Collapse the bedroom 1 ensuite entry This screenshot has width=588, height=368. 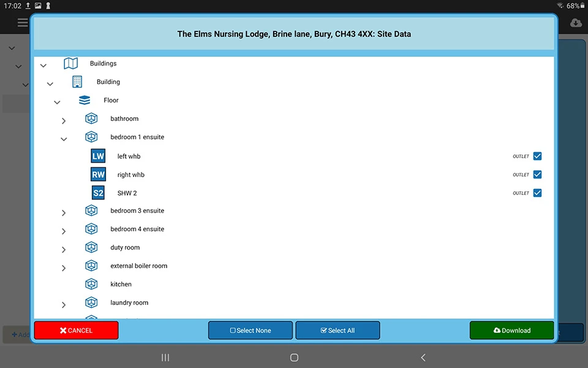pos(64,139)
